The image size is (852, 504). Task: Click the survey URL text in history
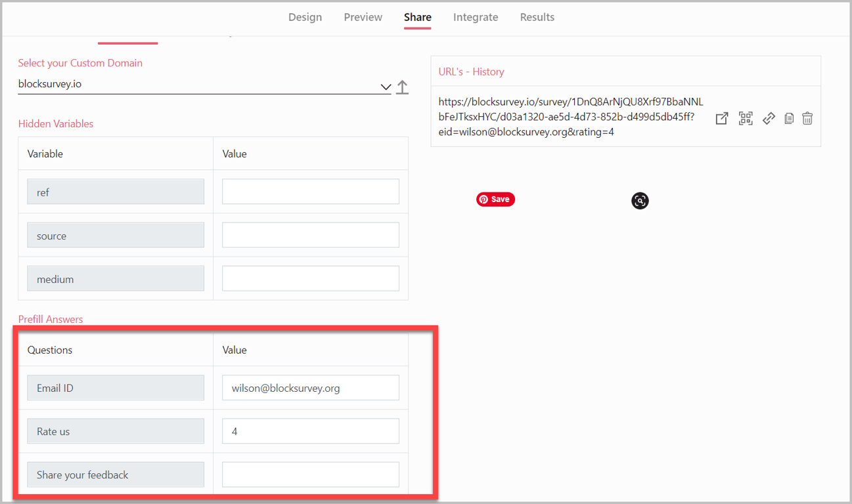571,117
